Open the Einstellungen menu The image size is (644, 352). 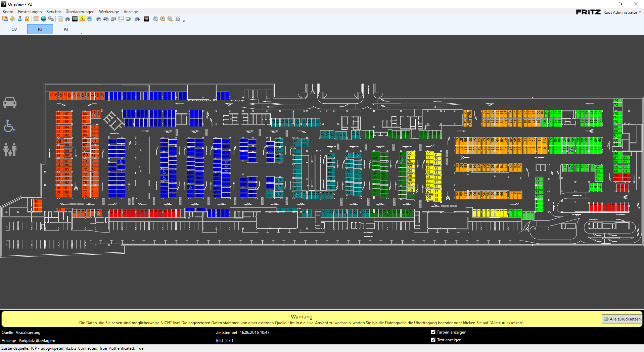[30, 12]
